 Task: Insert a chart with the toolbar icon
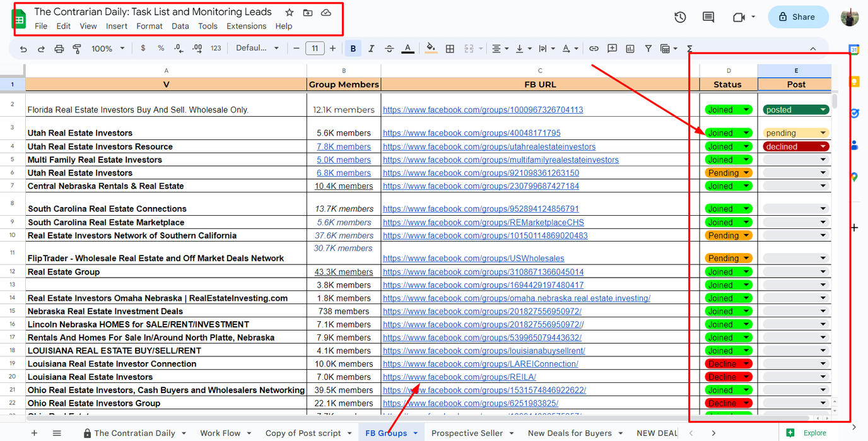630,49
